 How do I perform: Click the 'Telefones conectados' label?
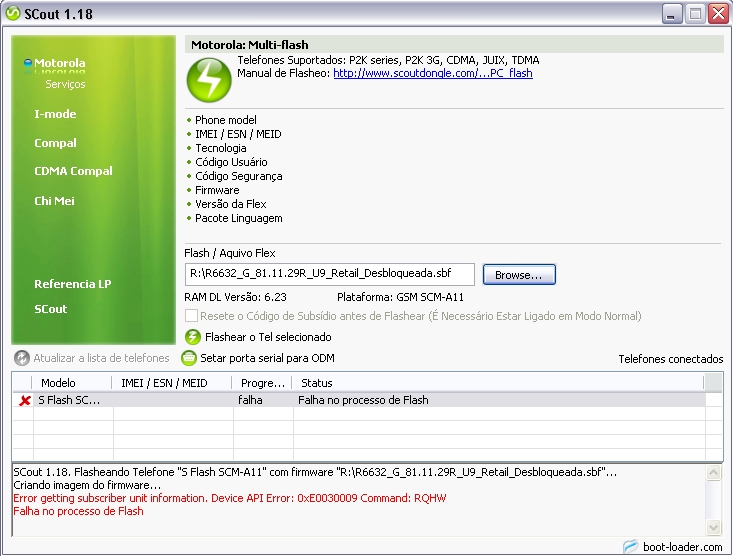pos(671,359)
